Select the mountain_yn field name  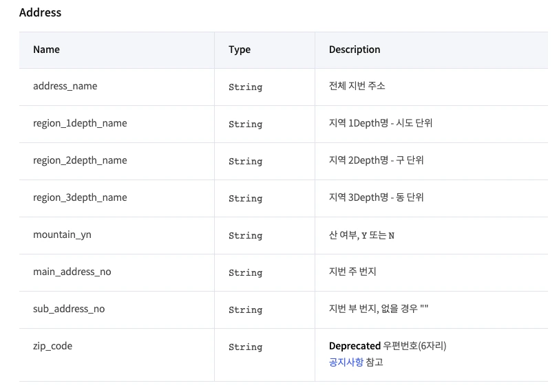(62, 235)
